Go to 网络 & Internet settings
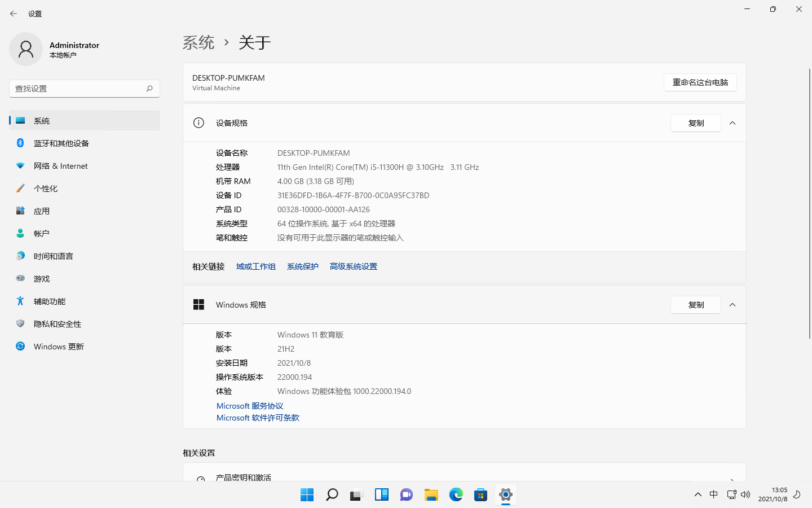812x508 pixels. coord(85,166)
